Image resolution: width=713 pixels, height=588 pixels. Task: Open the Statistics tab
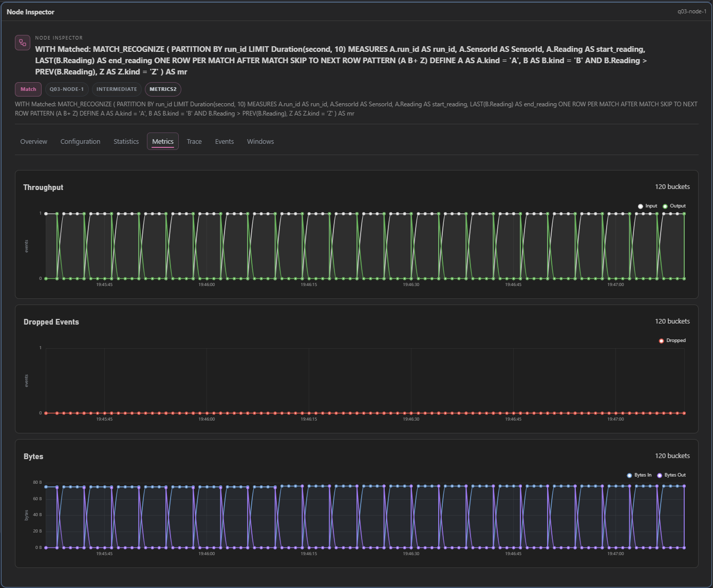pyautogui.click(x=126, y=142)
